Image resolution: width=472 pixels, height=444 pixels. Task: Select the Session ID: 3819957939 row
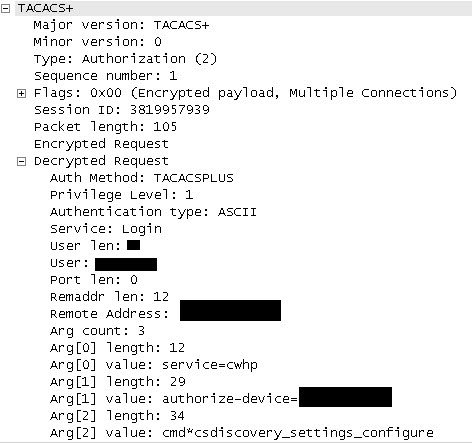[x=122, y=110]
